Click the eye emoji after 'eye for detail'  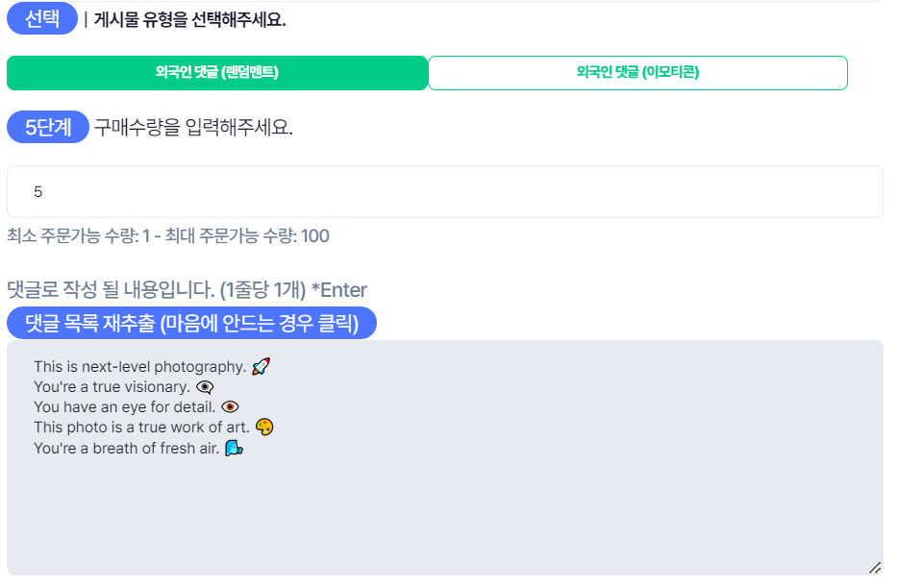(x=230, y=407)
